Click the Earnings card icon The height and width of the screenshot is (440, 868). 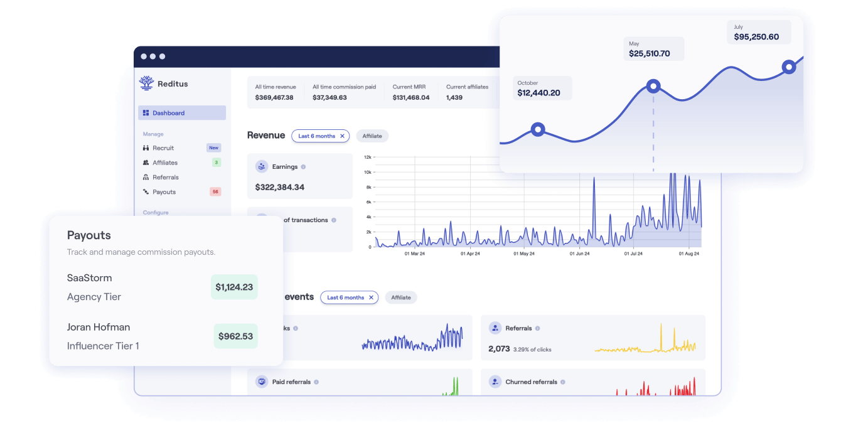point(262,167)
